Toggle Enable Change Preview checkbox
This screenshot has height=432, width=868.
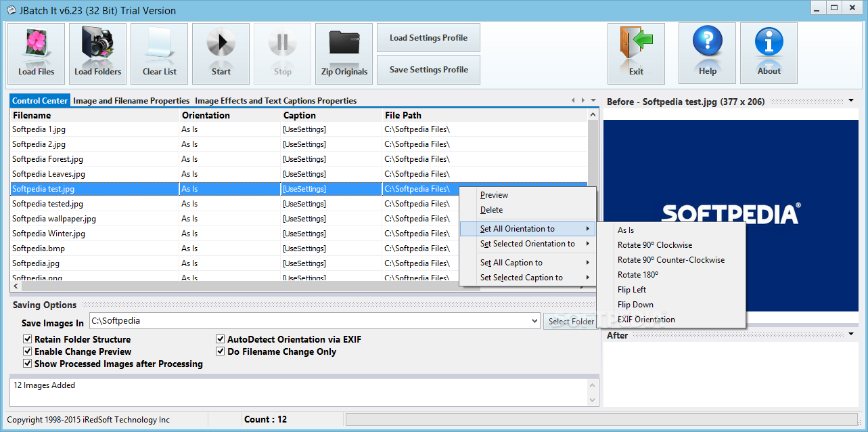28,351
